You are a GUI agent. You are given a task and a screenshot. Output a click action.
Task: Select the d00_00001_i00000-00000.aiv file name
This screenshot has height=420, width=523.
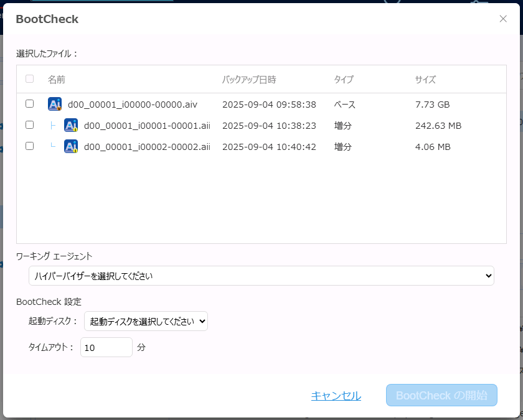pos(132,105)
